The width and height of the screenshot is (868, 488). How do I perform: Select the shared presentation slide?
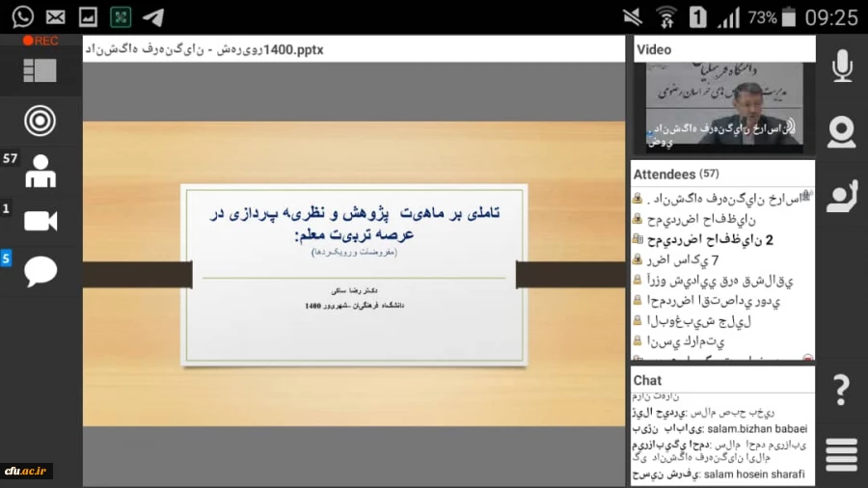coord(354,275)
